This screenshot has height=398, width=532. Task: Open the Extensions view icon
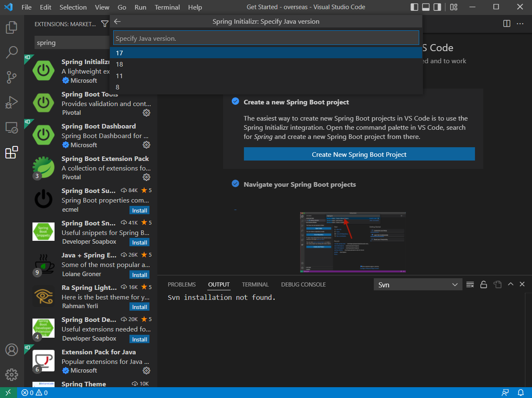(x=12, y=152)
